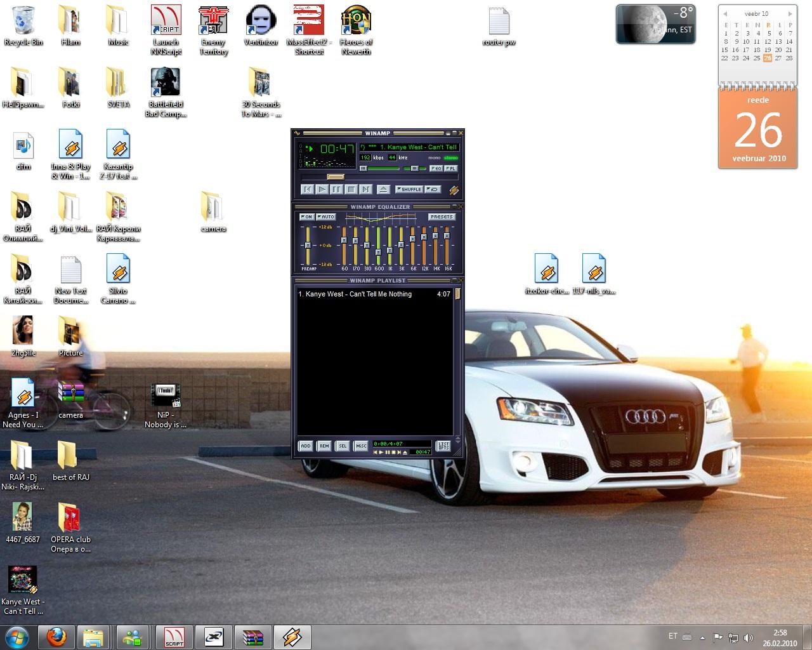Open Winamp main menu icon in title bar
Viewport: 812px width, 650px height.
(297, 133)
